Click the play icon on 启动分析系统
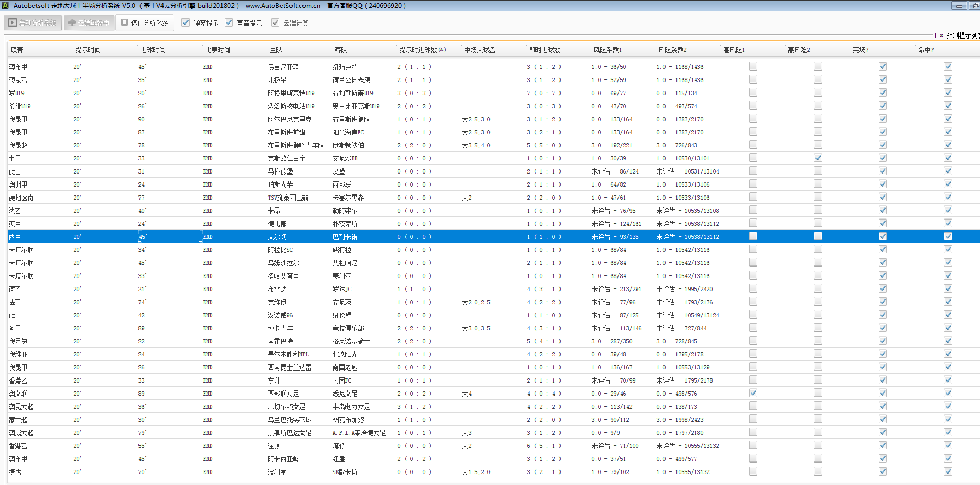The image size is (980, 485). point(13,23)
